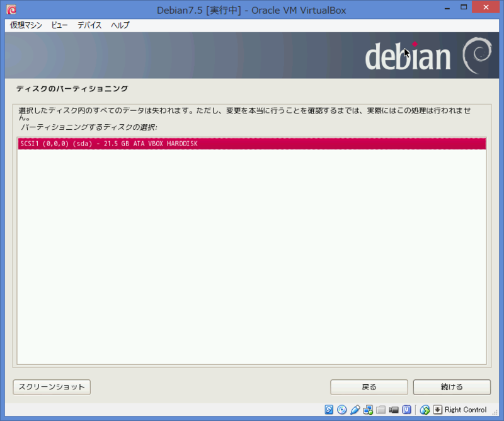
Task: Open the shared folders status icon
Action: point(381,410)
